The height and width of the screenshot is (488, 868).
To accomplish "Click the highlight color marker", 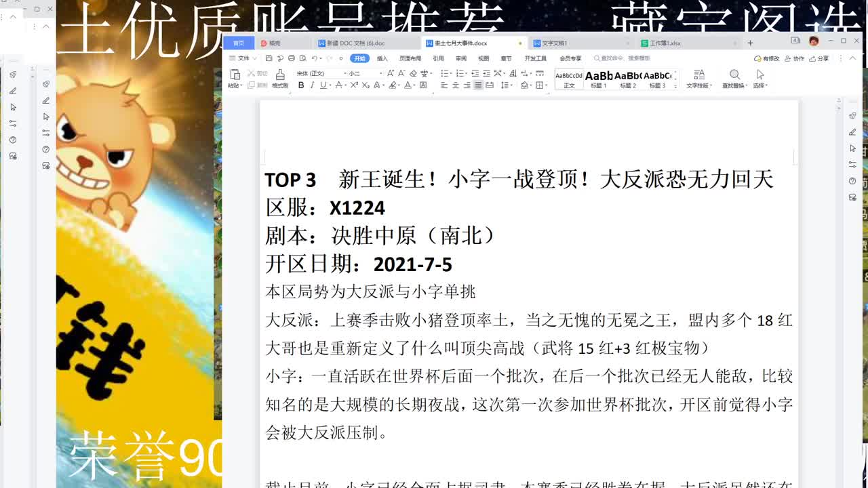I will pyautogui.click(x=392, y=85).
